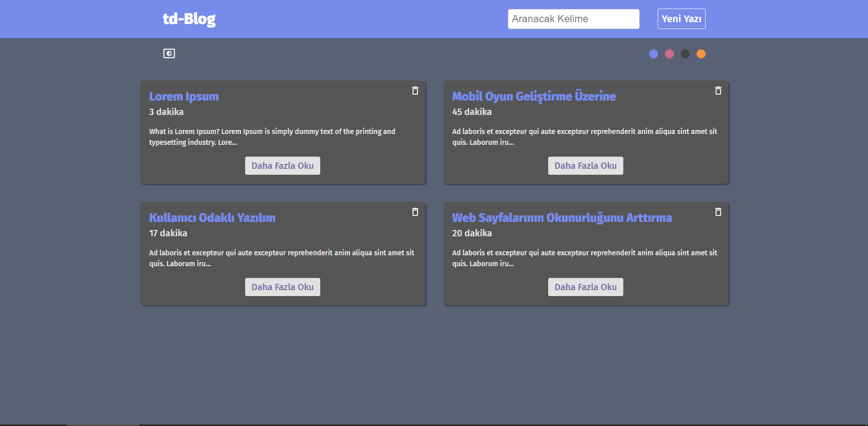Read more of the Lorem Ipsum post
Image resolution: width=868 pixels, height=426 pixels.
283,166
